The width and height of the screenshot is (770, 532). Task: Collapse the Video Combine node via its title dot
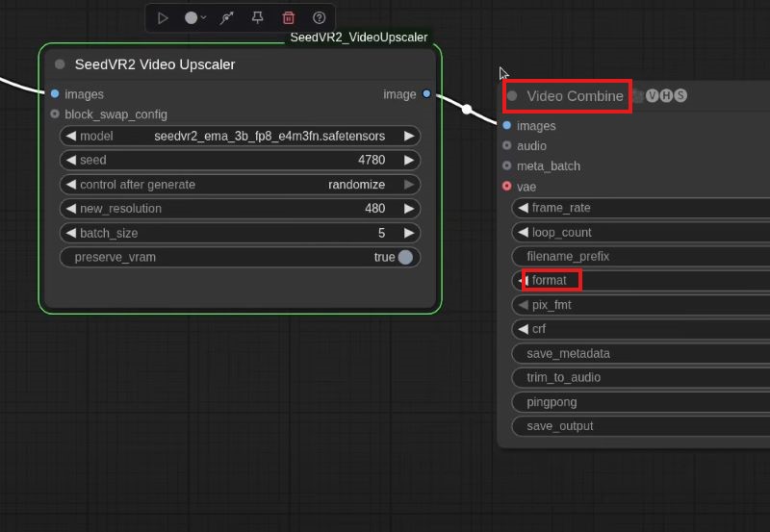pyautogui.click(x=512, y=96)
